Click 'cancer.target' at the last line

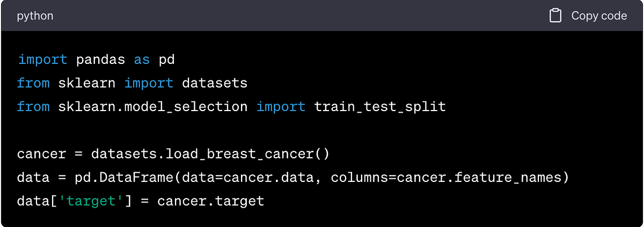(x=211, y=201)
